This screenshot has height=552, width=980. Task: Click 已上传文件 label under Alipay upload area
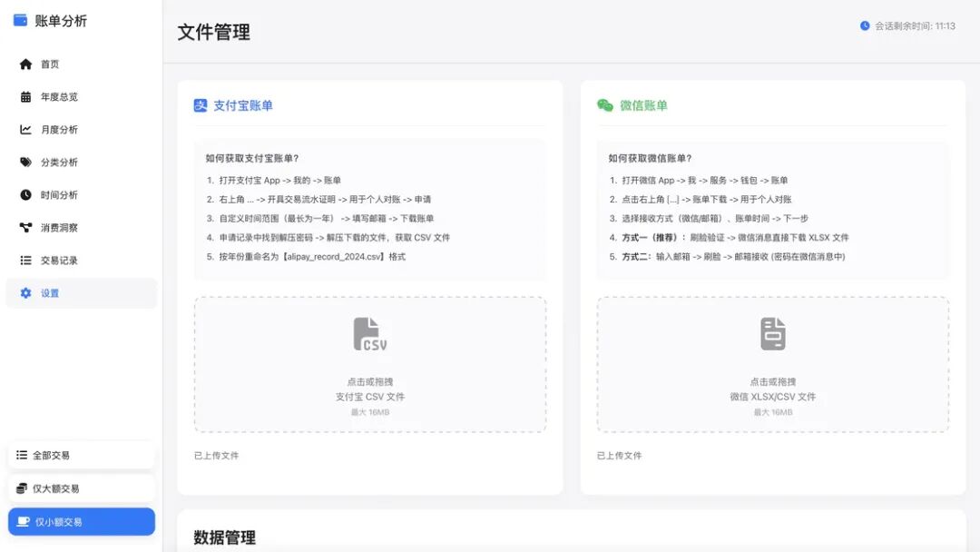click(x=216, y=456)
